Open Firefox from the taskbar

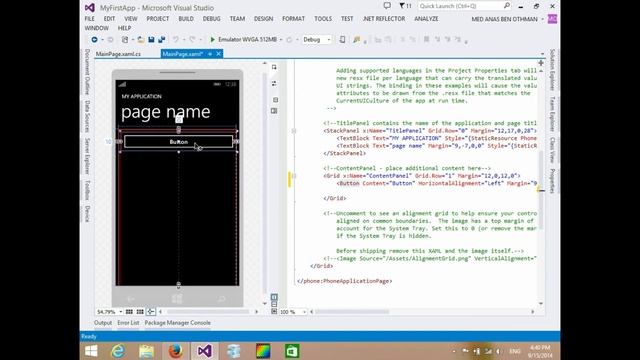176,351
